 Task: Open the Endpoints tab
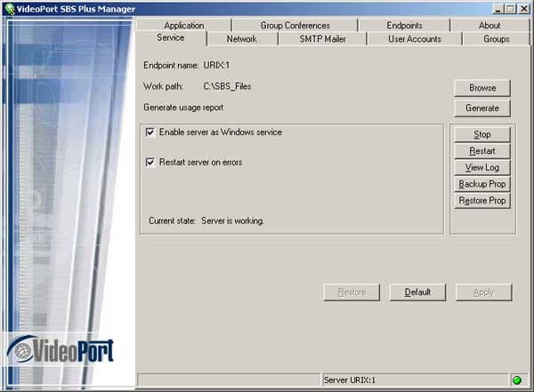point(404,26)
